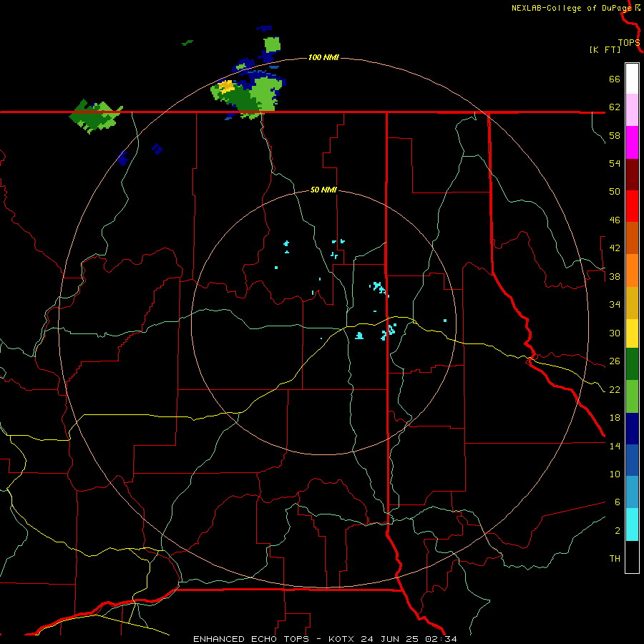Screen dimensions: 644x644
Task: Click the green echo cluster west of main storm
Action: point(95,116)
